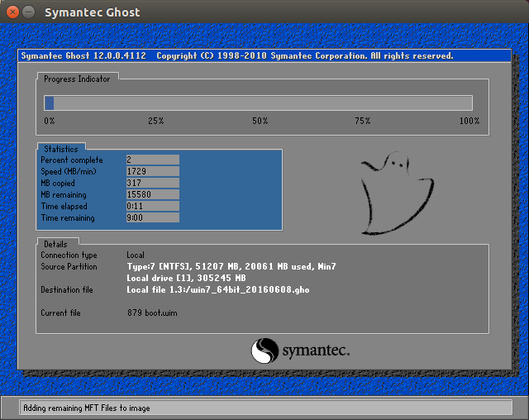The height and width of the screenshot is (420, 529).
Task: Select the Time remaining value 9:00
Action: (x=153, y=217)
